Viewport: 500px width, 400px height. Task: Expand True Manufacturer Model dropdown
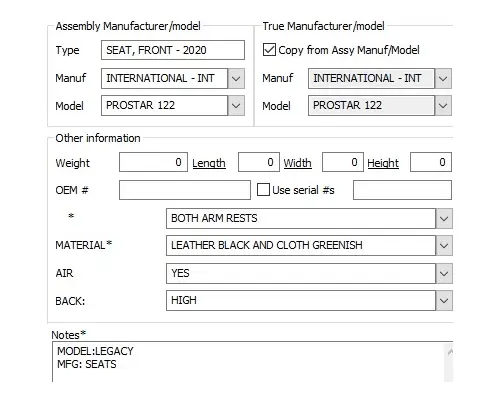(x=443, y=106)
